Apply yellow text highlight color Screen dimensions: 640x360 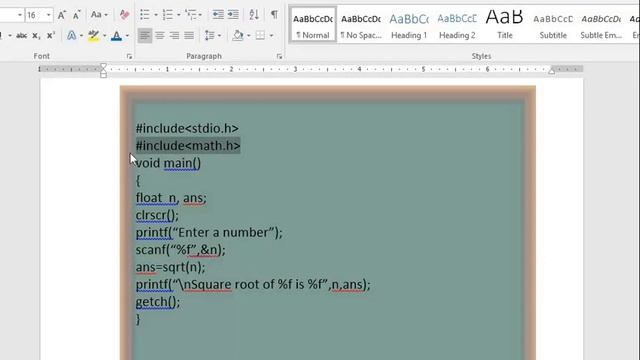pyautogui.click(x=93, y=36)
